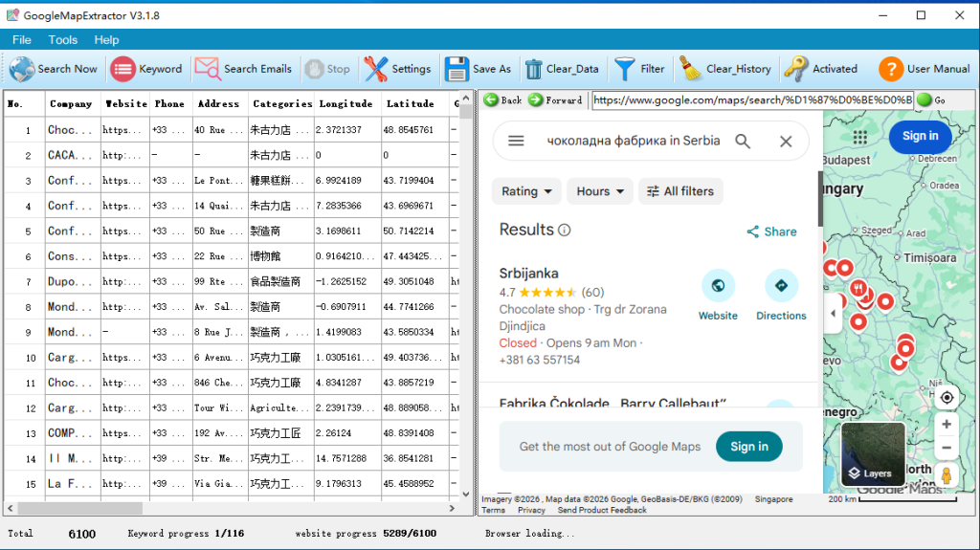This screenshot has height=550, width=980.
Task: Collapse the results side panel arrow
Action: [832, 314]
